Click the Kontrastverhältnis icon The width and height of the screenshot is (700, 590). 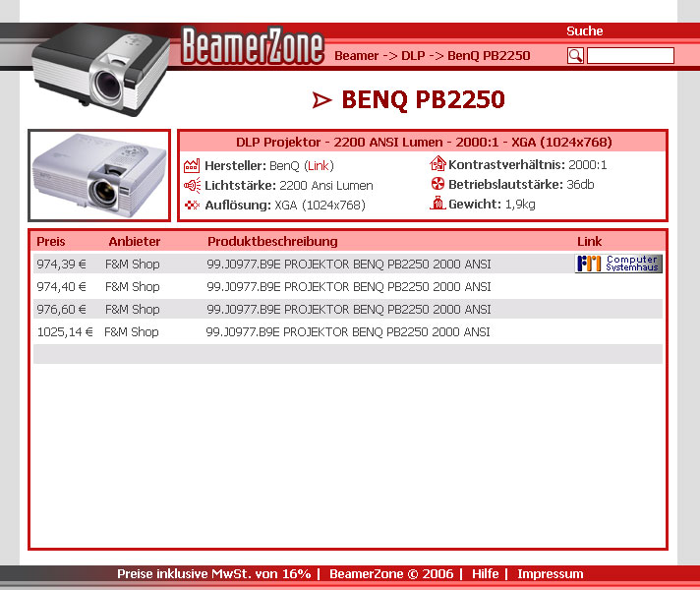click(x=437, y=163)
